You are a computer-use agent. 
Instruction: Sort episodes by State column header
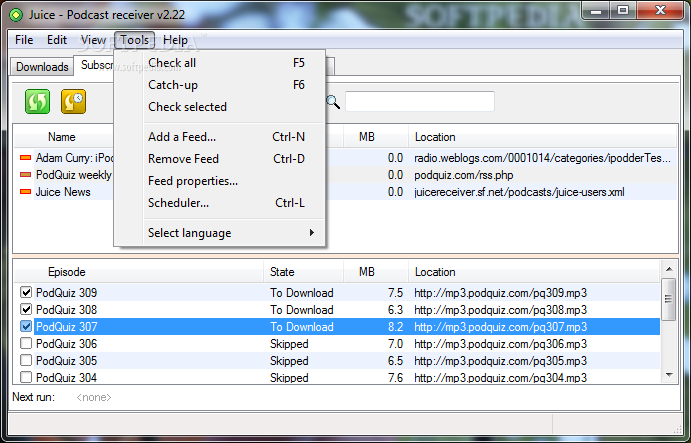coord(303,272)
